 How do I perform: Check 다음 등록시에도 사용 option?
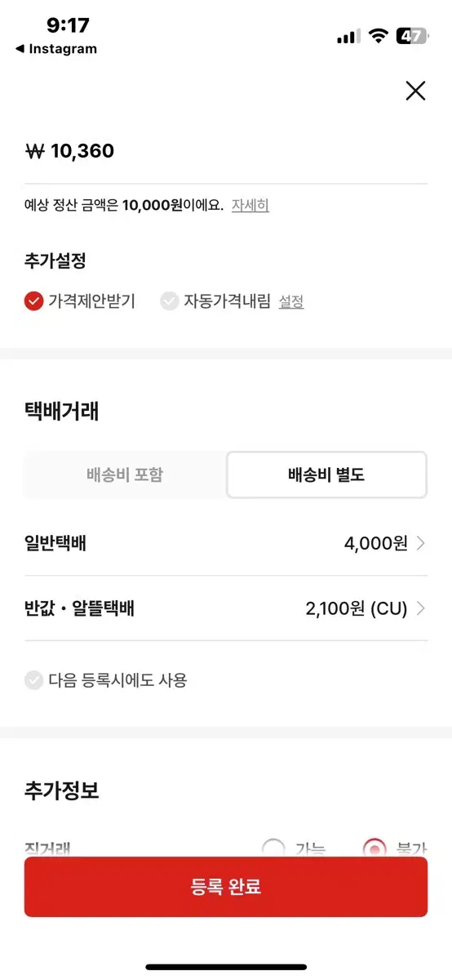tap(33, 679)
